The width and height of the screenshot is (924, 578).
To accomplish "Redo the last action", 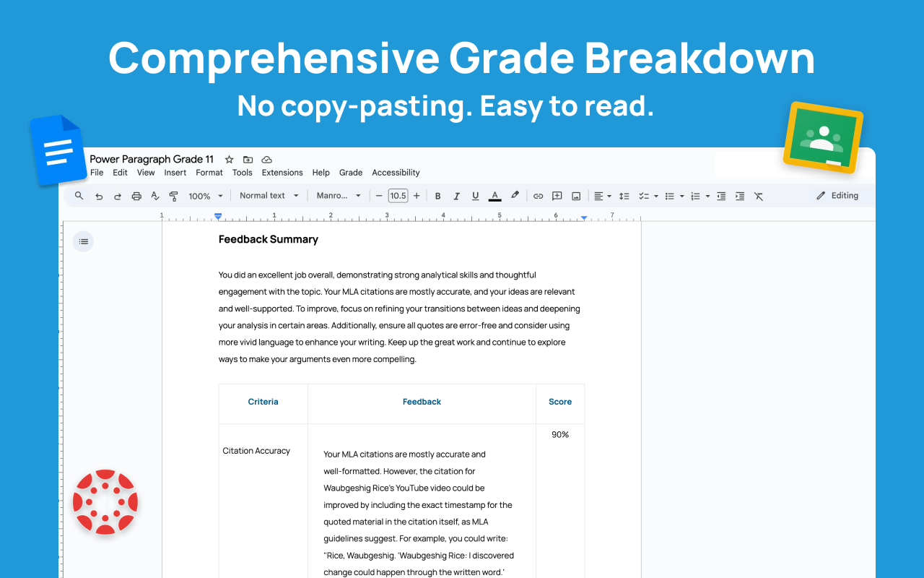I will [118, 196].
